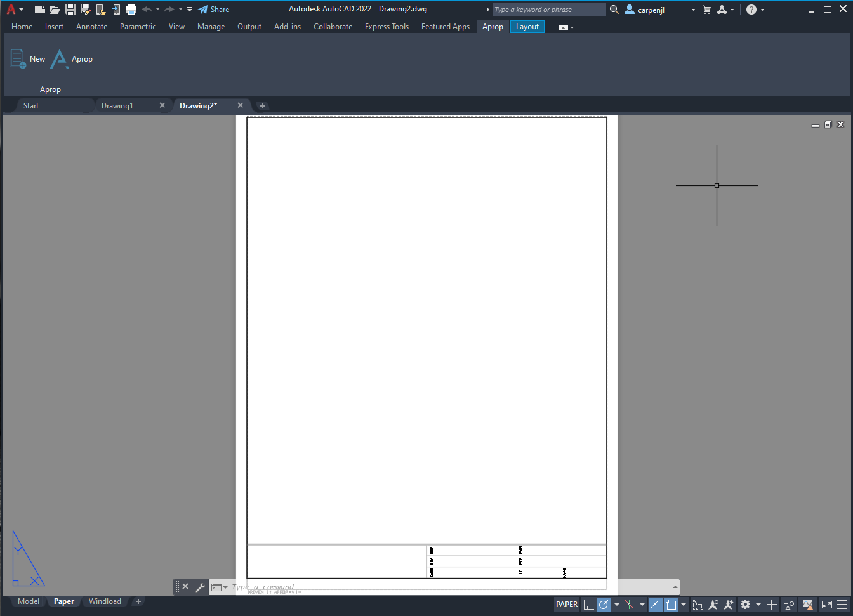Click the PAPER space button

point(567,605)
